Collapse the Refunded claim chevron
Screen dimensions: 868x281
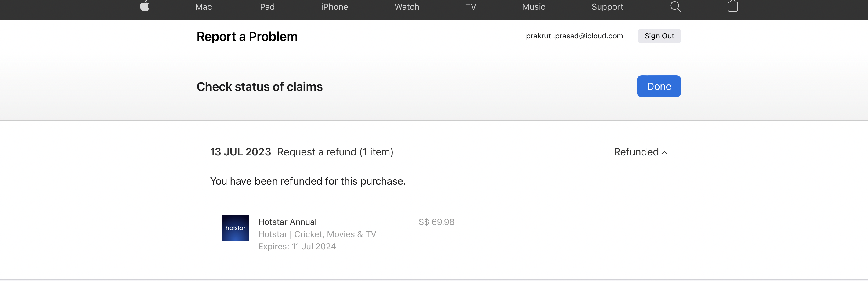[x=664, y=152]
